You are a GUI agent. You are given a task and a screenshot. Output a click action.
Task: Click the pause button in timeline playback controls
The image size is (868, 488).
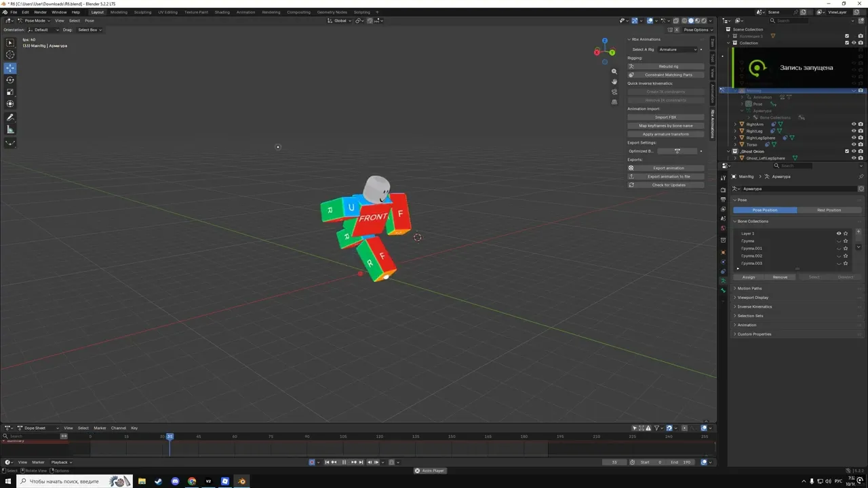tap(344, 462)
